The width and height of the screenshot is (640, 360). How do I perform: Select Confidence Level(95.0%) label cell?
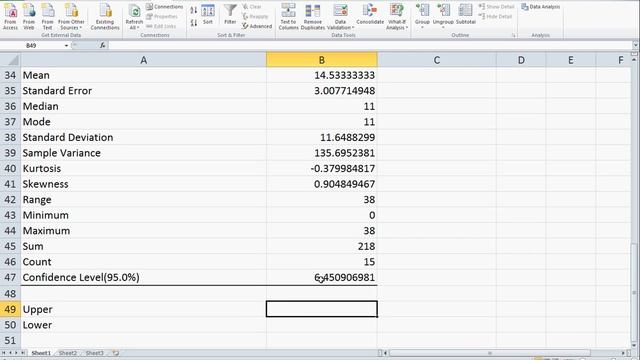144,278
